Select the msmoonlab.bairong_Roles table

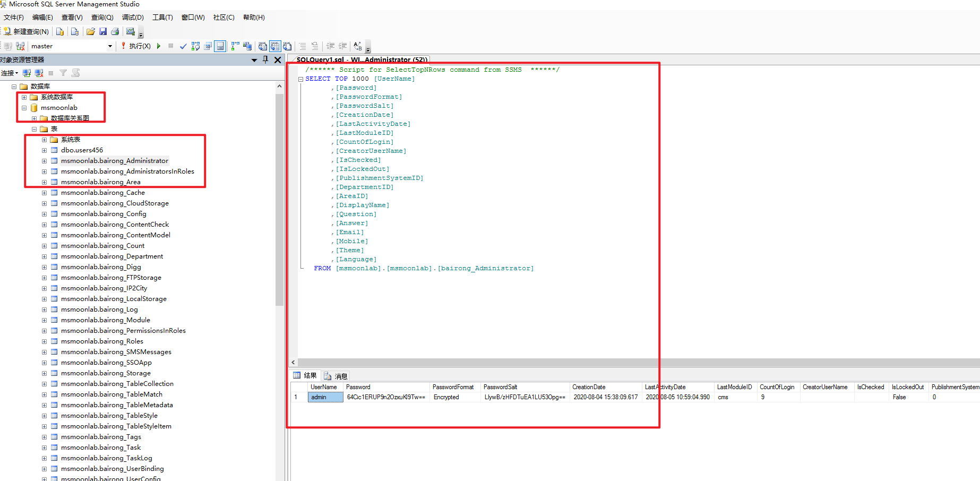[102, 341]
